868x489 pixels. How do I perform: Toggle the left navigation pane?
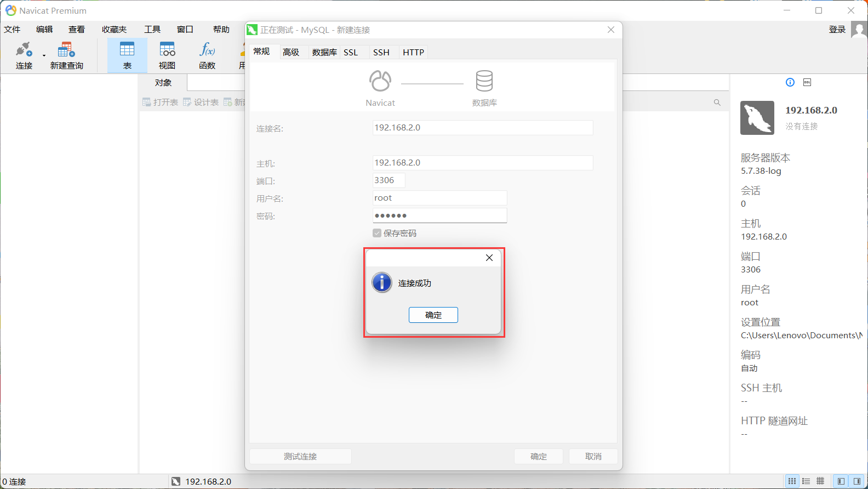click(x=841, y=481)
